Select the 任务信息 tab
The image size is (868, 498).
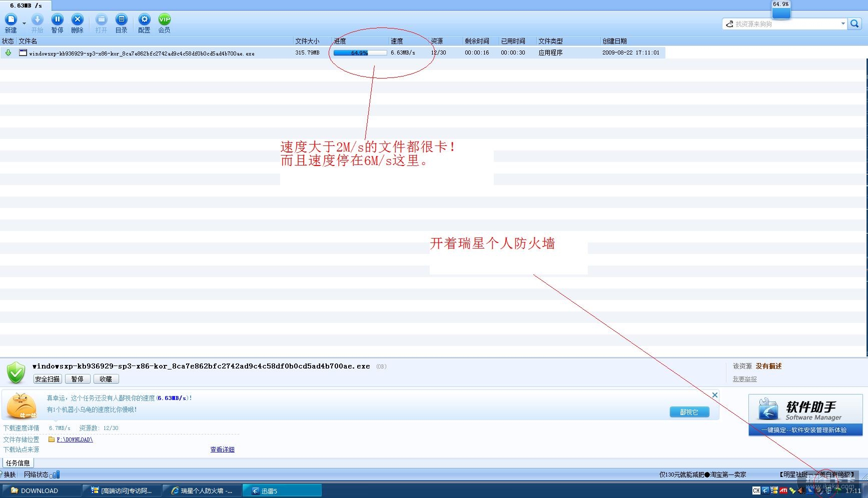point(18,463)
